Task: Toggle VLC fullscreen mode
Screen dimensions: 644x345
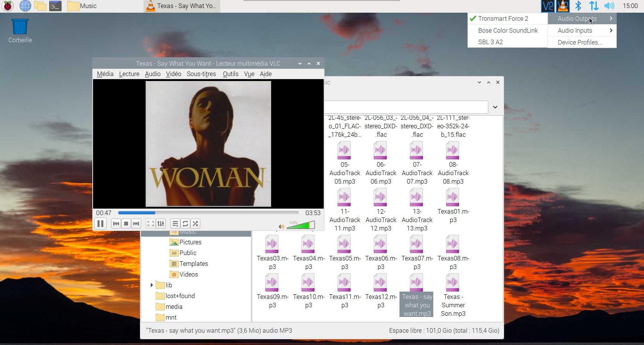Action: click(151, 224)
